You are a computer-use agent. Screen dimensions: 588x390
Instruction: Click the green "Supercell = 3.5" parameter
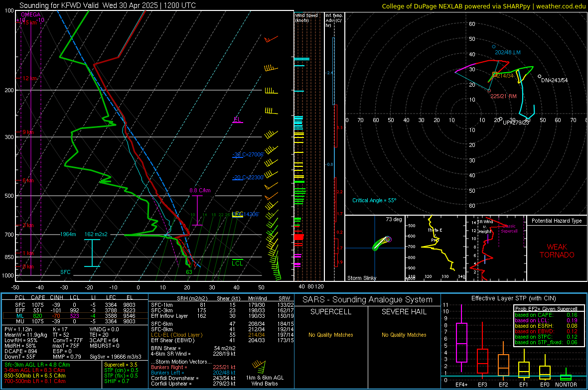coord(121,365)
